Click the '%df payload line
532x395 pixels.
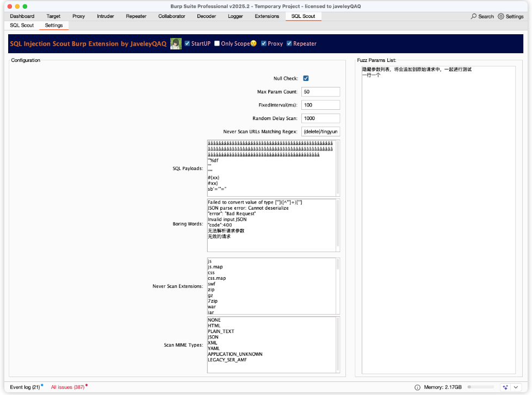pyautogui.click(x=213, y=161)
